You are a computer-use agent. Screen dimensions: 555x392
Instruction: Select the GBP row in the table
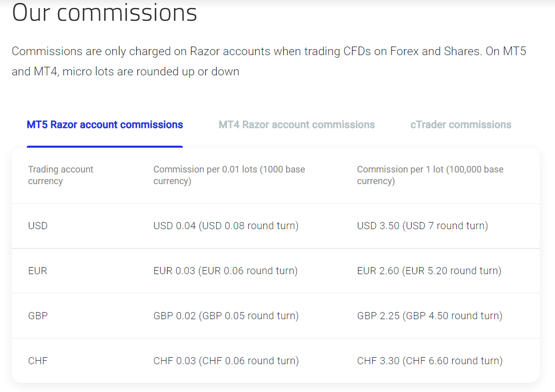37,315
